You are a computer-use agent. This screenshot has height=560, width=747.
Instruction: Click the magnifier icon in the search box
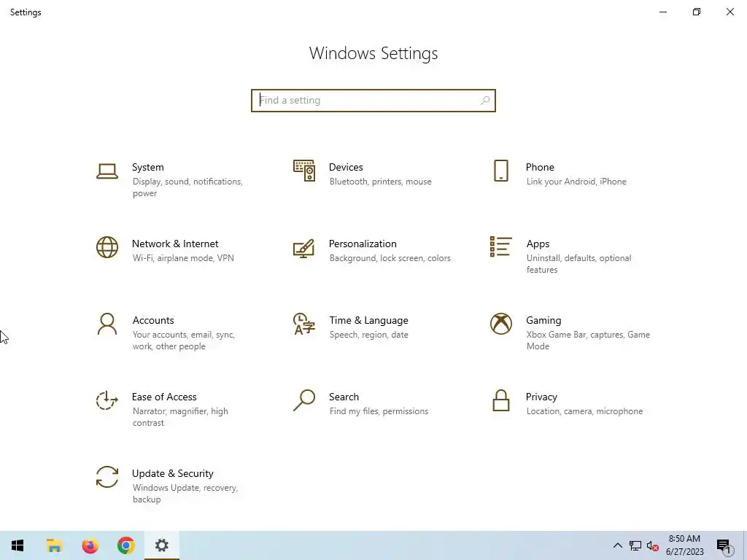tap(485, 101)
